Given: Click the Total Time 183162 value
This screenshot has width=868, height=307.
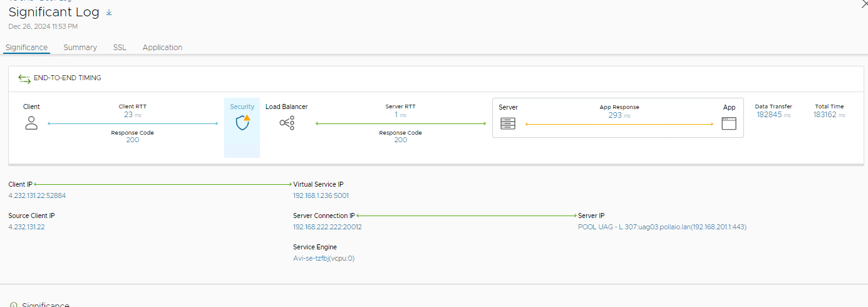Looking at the screenshot, I should [825, 115].
